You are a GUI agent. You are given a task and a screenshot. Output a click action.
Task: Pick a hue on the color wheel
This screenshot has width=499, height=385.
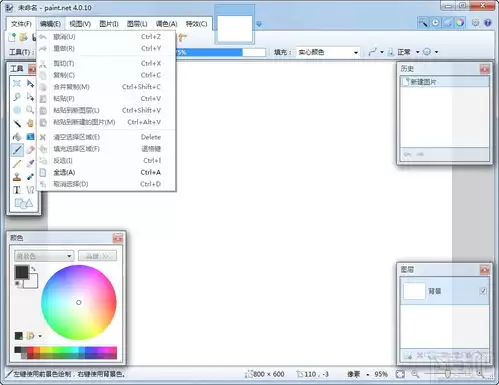(79, 302)
